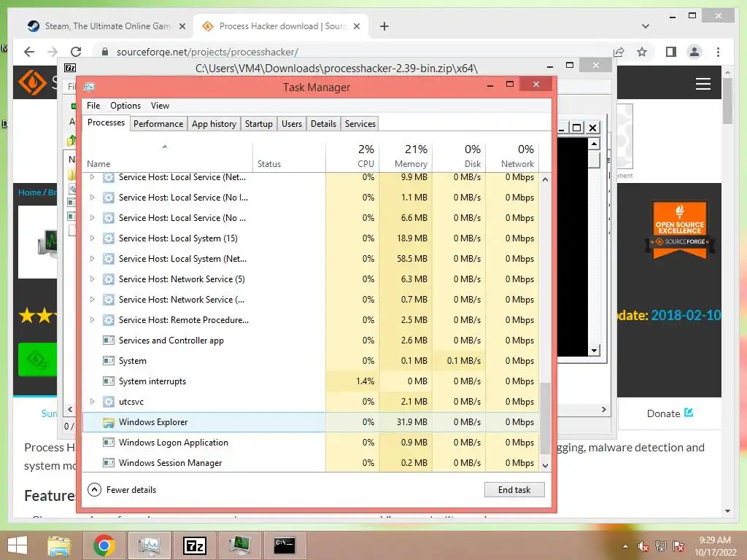
Task: Close the Steam browser tab
Action: pyautogui.click(x=182, y=27)
